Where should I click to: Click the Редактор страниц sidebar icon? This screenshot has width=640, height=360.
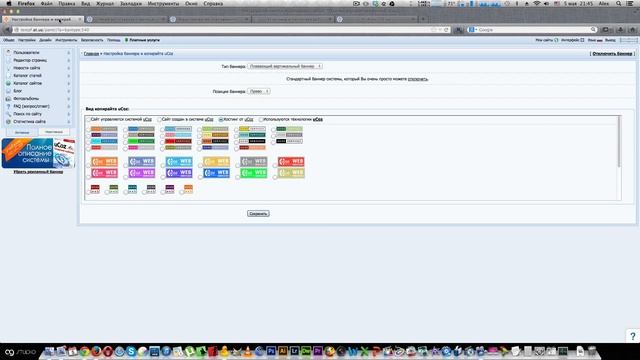pyautogui.click(x=8, y=60)
